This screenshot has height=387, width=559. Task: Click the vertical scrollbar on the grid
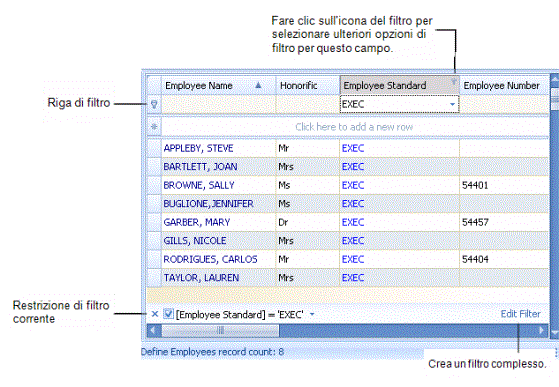coord(554,205)
